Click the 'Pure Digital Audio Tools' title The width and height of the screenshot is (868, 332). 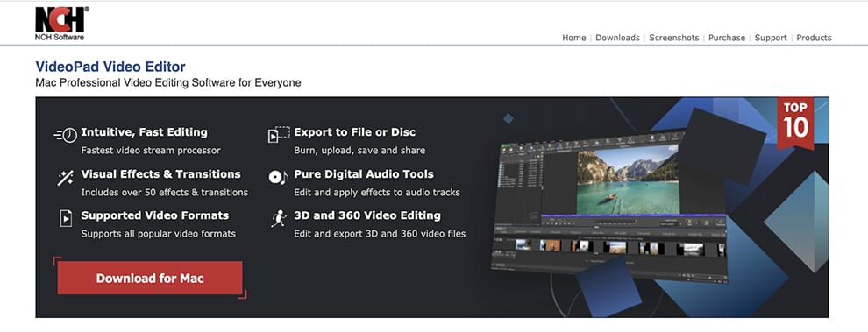[x=364, y=173]
